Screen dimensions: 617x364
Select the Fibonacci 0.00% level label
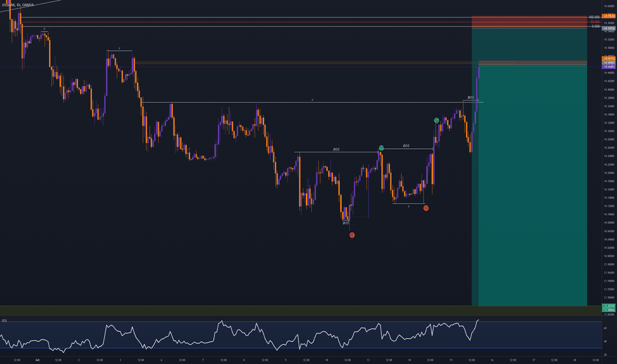[x=596, y=26]
